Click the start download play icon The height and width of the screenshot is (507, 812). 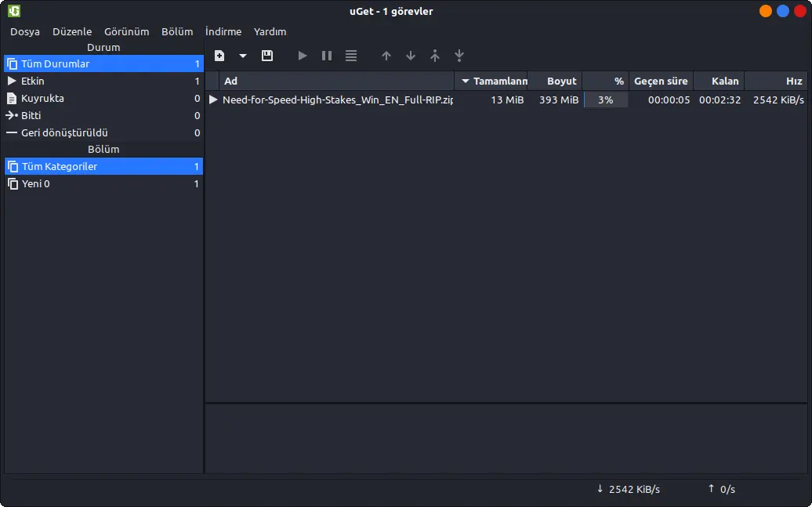click(x=303, y=56)
